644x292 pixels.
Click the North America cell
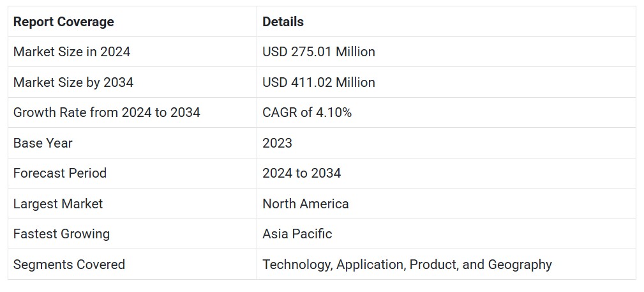click(x=305, y=204)
